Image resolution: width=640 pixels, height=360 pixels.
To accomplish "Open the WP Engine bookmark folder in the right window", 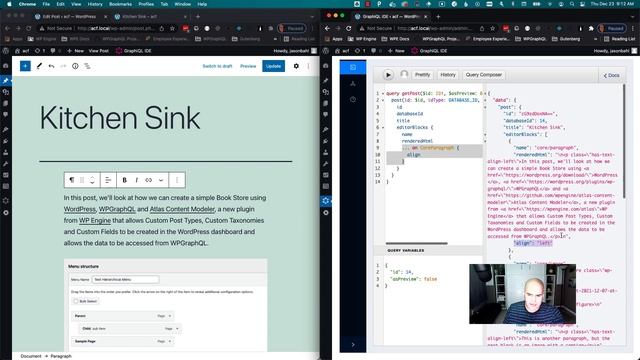I will [362, 39].
